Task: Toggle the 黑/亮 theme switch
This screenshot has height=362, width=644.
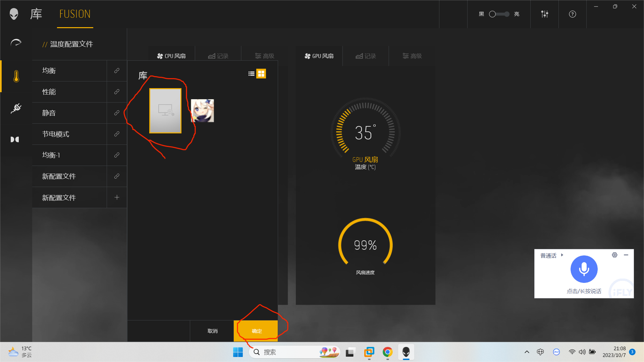Action: click(499, 14)
